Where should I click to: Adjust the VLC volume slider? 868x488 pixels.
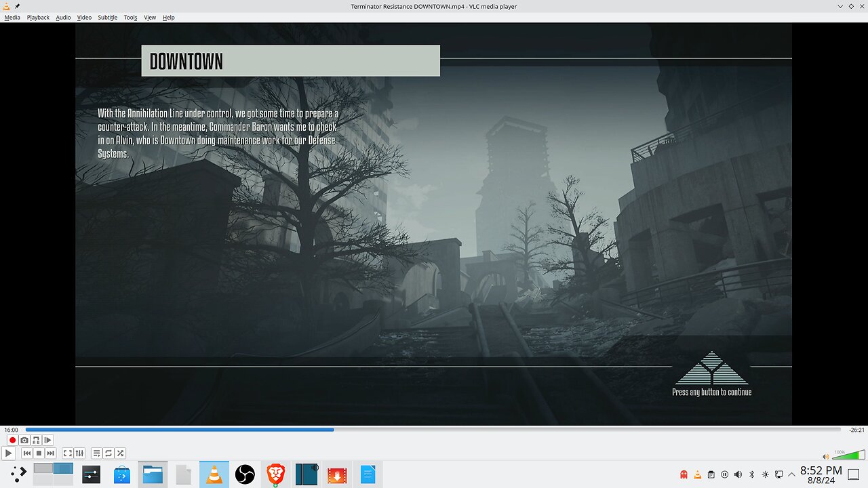pos(848,454)
